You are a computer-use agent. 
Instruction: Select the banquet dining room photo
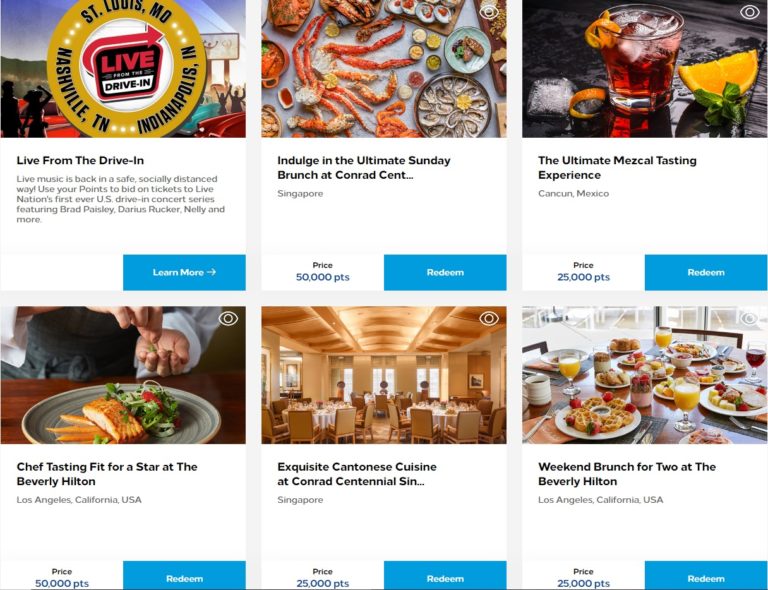384,375
